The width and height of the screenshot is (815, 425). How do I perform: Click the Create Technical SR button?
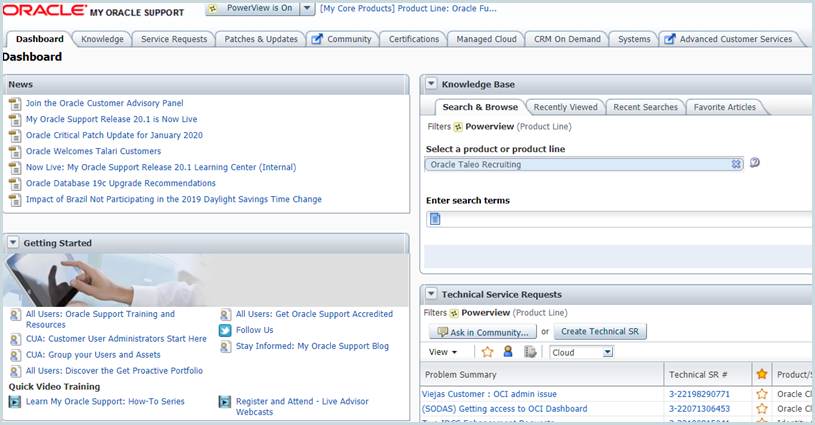tap(600, 332)
